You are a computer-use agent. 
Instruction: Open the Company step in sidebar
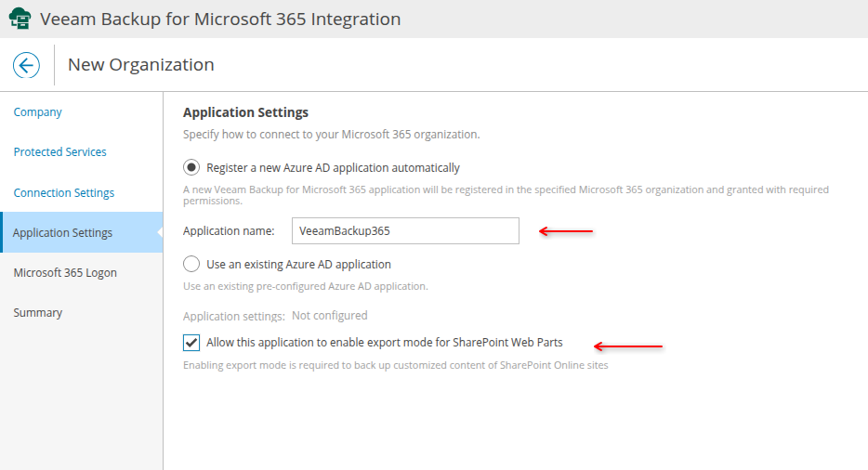[x=38, y=112]
